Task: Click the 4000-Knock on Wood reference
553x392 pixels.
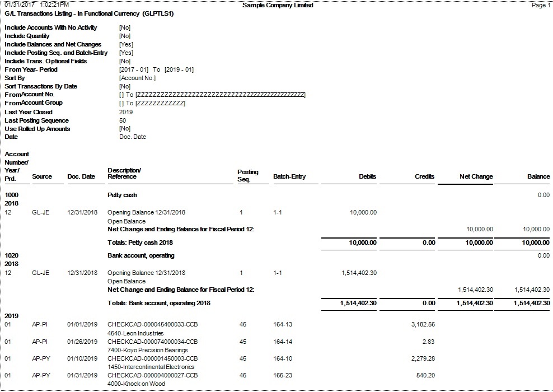Action: [136, 384]
